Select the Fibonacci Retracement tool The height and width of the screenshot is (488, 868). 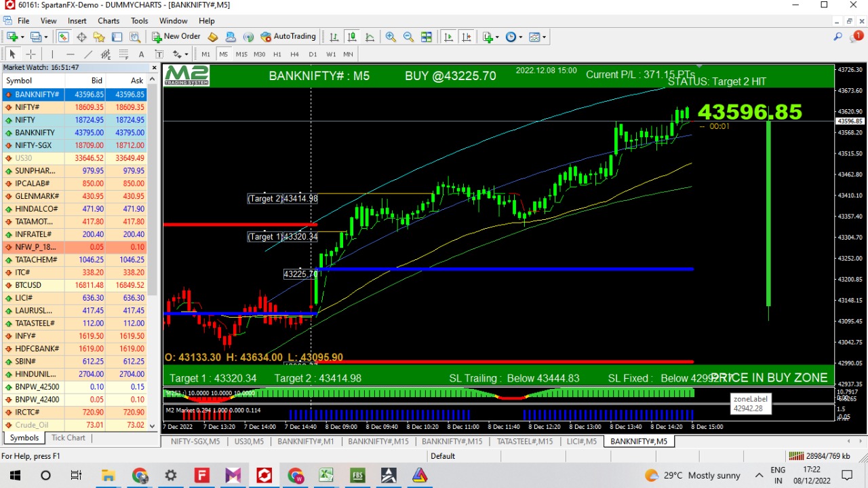(x=123, y=54)
